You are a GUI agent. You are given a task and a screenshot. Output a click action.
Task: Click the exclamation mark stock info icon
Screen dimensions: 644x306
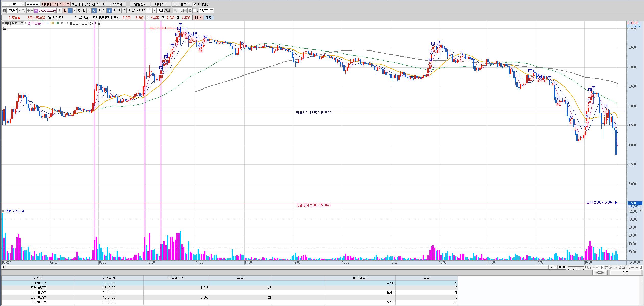coord(60,11)
